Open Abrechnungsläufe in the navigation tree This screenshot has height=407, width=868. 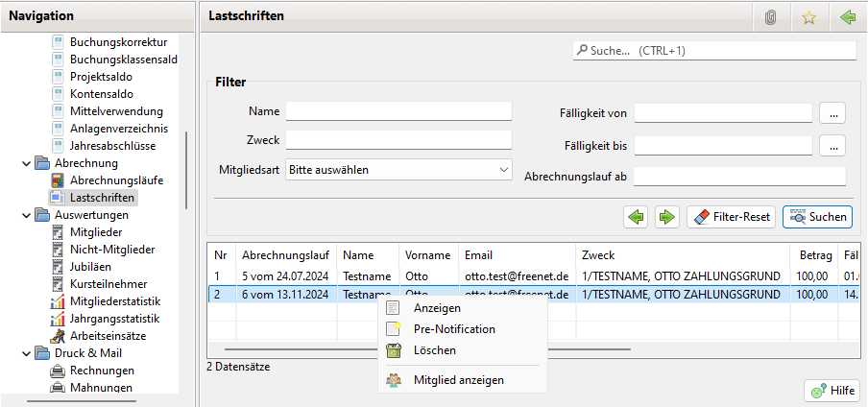(x=116, y=180)
